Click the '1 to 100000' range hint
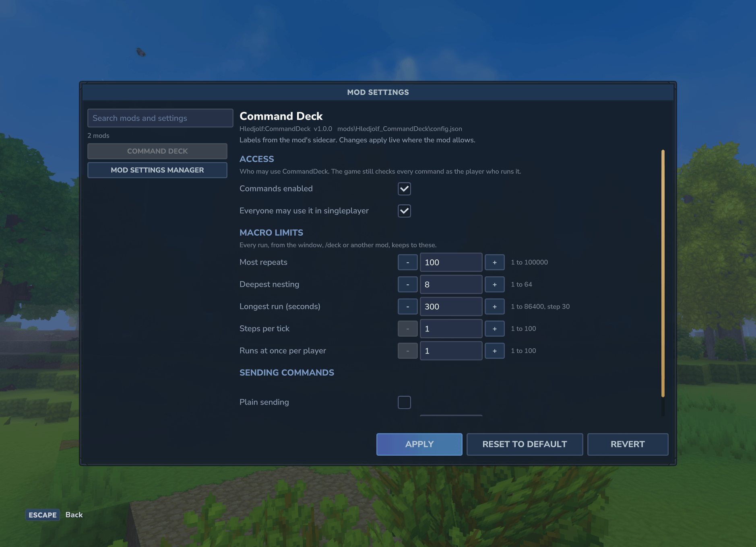 529,262
